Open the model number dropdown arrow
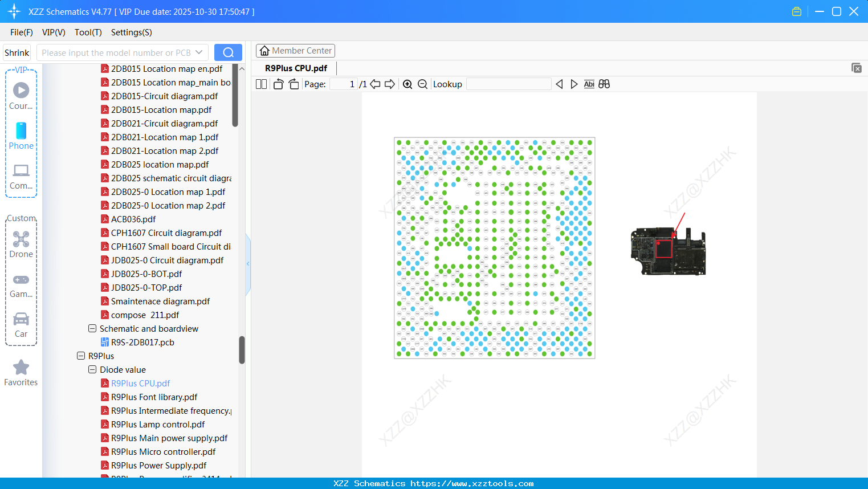868x489 pixels. (x=199, y=52)
